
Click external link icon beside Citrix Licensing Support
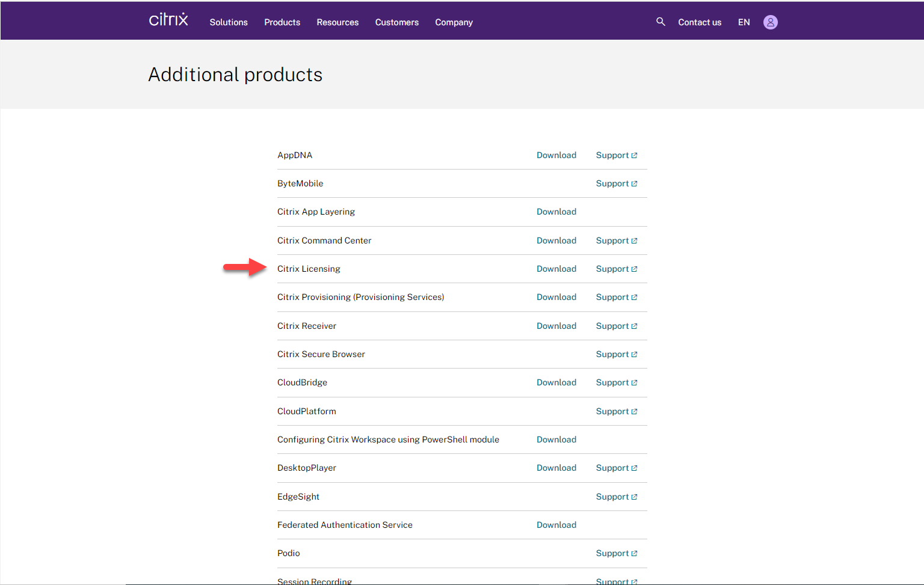(x=634, y=269)
